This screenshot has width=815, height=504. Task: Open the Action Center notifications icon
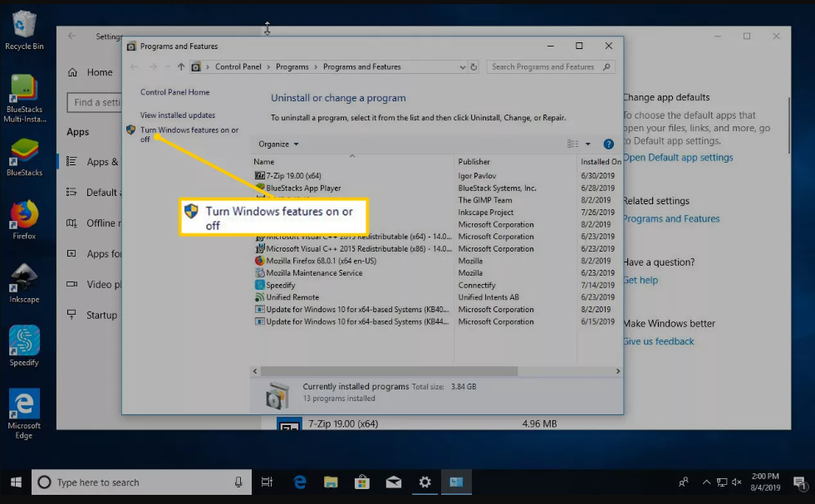[x=800, y=482]
